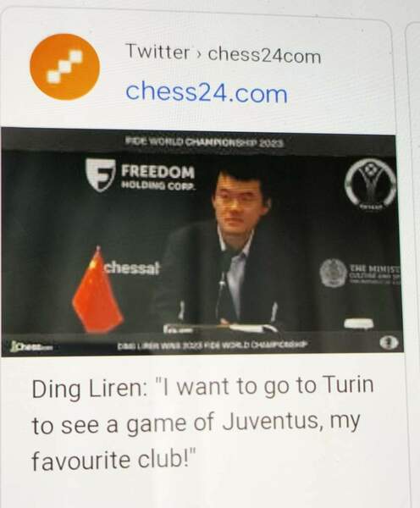The height and width of the screenshot is (508, 420).
Task: Click the Twitter breadcrumb text
Action: [x=157, y=52]
